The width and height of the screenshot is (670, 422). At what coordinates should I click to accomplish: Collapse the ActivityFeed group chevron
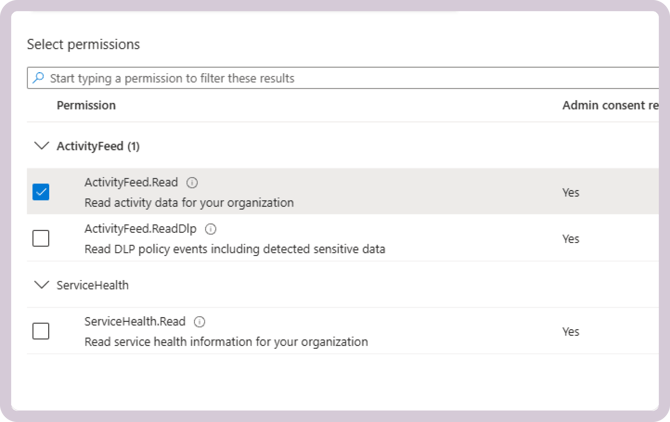point(41,146)
